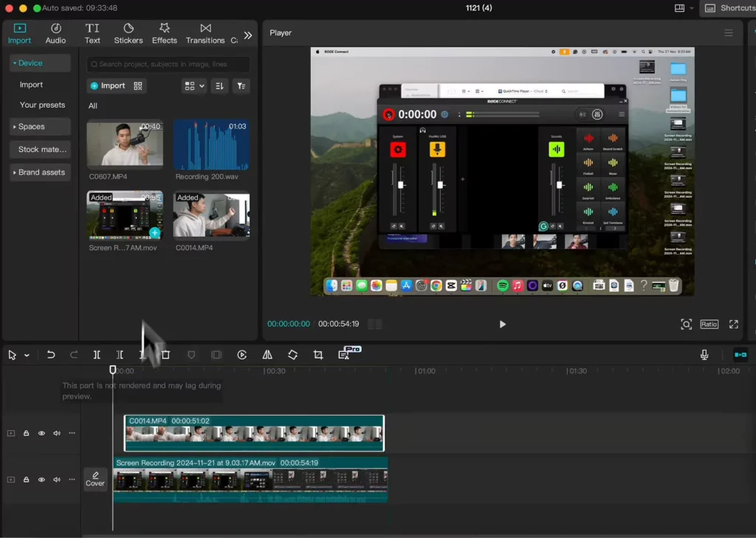The width and height of the screenshot is (756, 538).
Task: Click the Mirror flip icon
Action: (267, 355)
